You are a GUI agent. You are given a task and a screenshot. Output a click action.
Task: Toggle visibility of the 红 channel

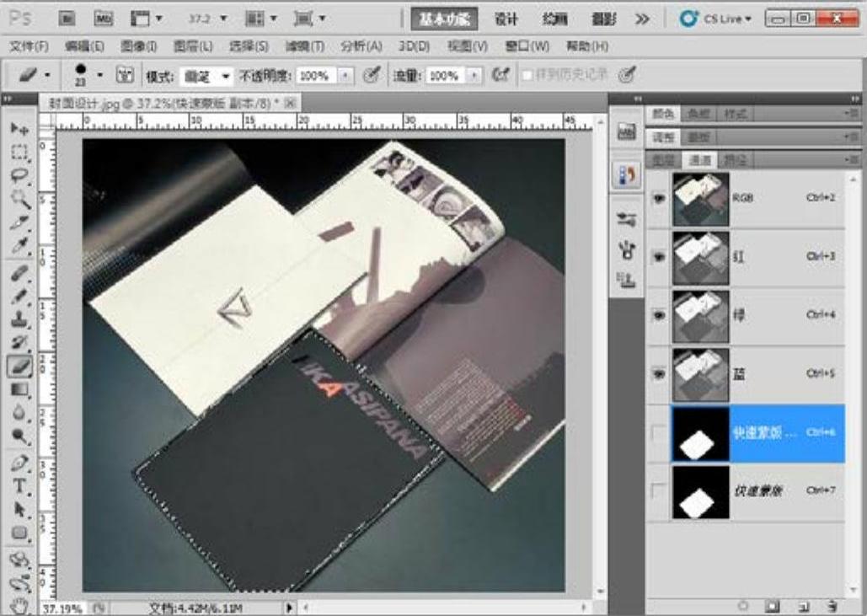point(659,256)
